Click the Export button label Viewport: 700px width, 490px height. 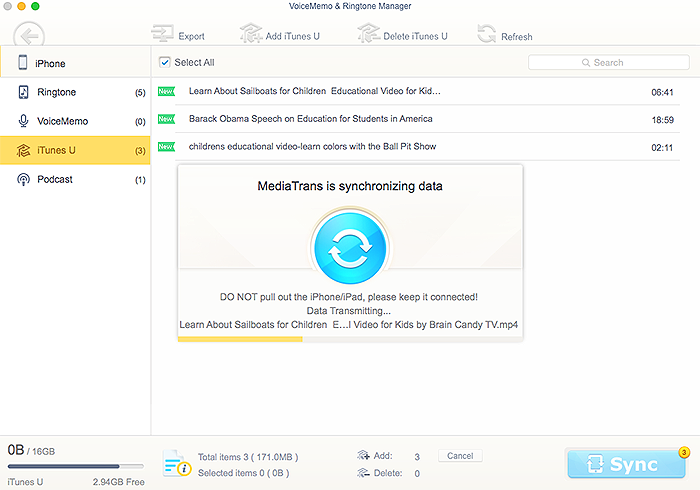[x=192, y=36]
